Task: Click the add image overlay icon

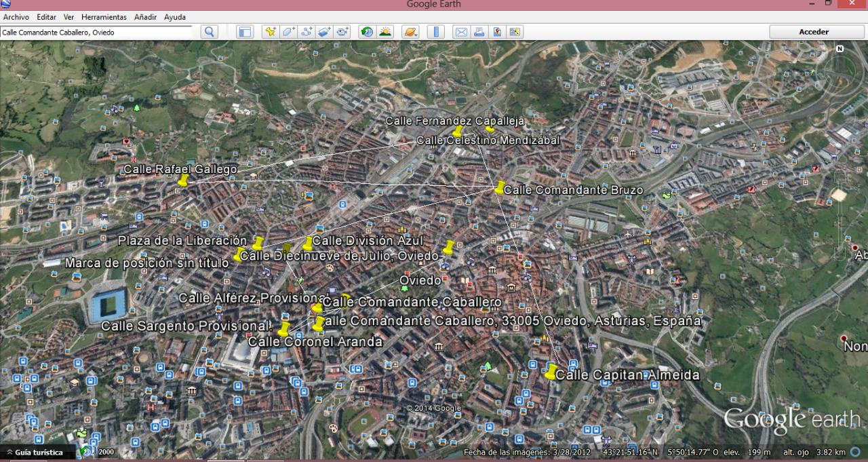Action: [324, 32]
